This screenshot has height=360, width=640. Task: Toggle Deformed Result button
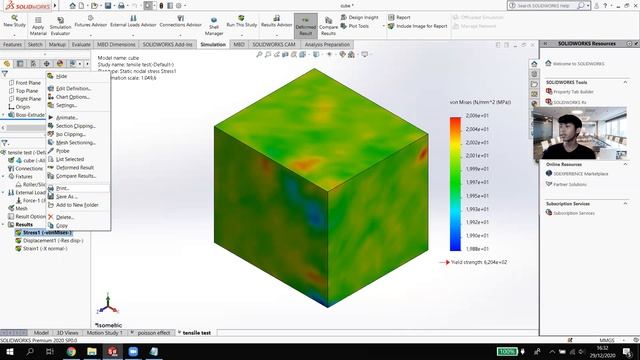click(306, 26)
